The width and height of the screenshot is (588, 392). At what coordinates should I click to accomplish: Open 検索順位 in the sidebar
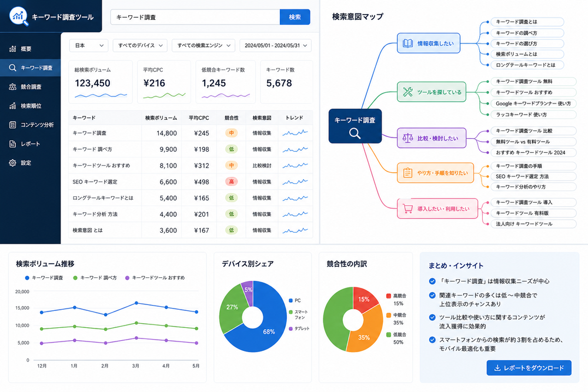(31, 106)
